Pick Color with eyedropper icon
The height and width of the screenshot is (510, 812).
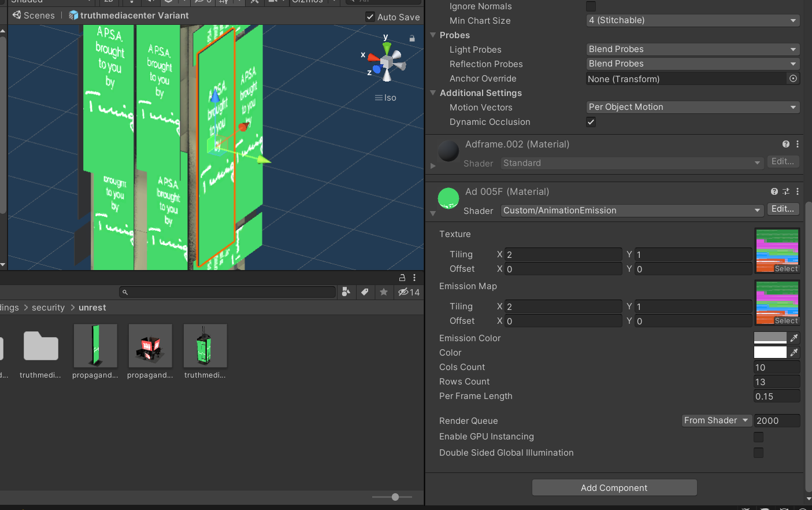click(794, 352)
